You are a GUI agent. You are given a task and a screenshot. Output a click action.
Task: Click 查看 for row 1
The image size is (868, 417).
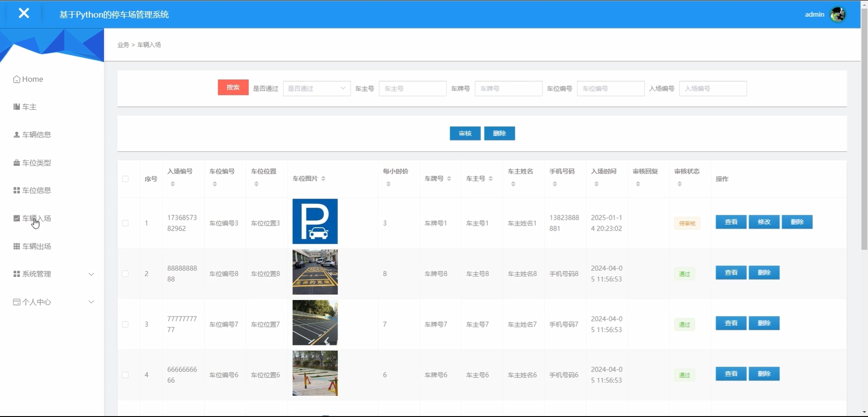point(731,222)
